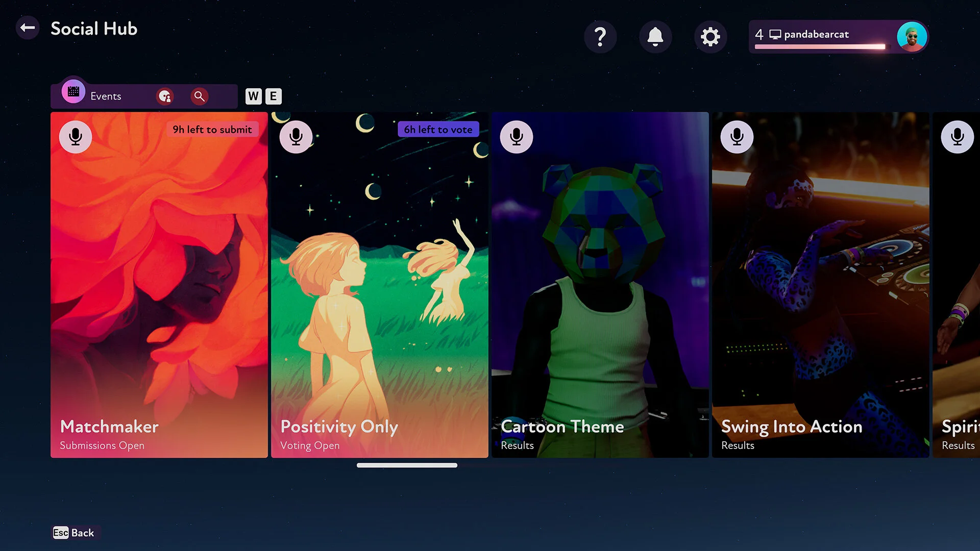Click the microphone icon on the Matchmaker card
The image size is (980, 551).
(76, 137)
